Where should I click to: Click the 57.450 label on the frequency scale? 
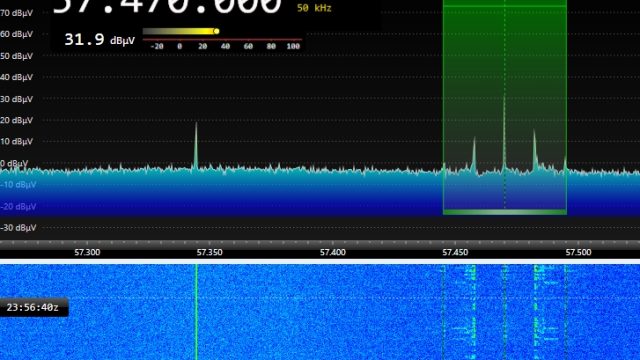pos(455,252)
